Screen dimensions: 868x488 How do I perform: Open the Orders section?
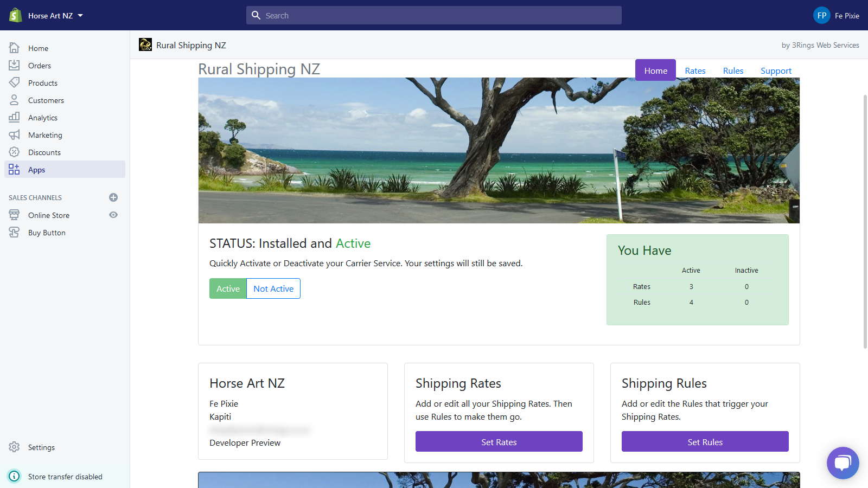click(39, 65)
